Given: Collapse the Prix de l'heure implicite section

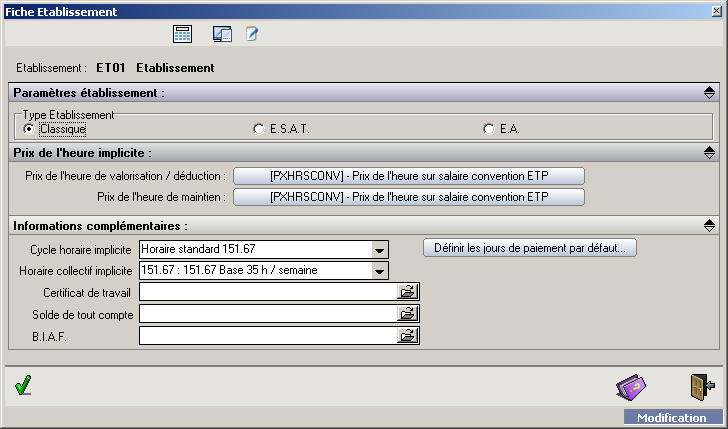Looking at the screenshot, I should point(708,153).
